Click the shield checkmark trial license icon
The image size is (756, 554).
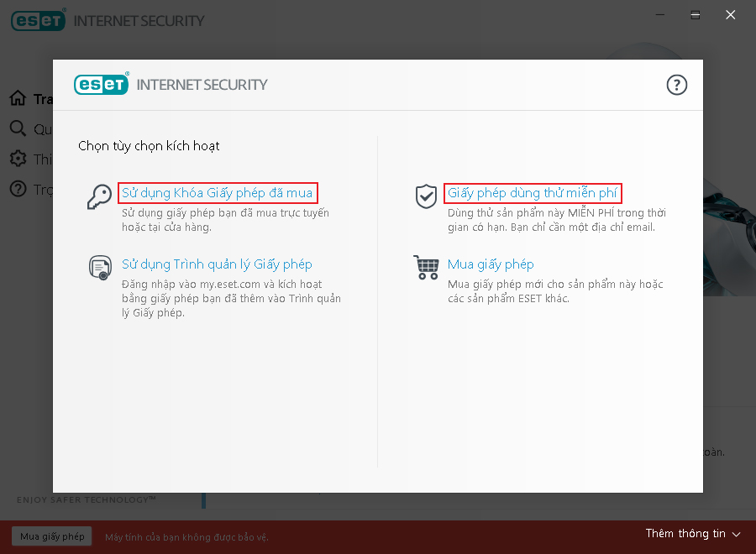(x=426, y=196)
